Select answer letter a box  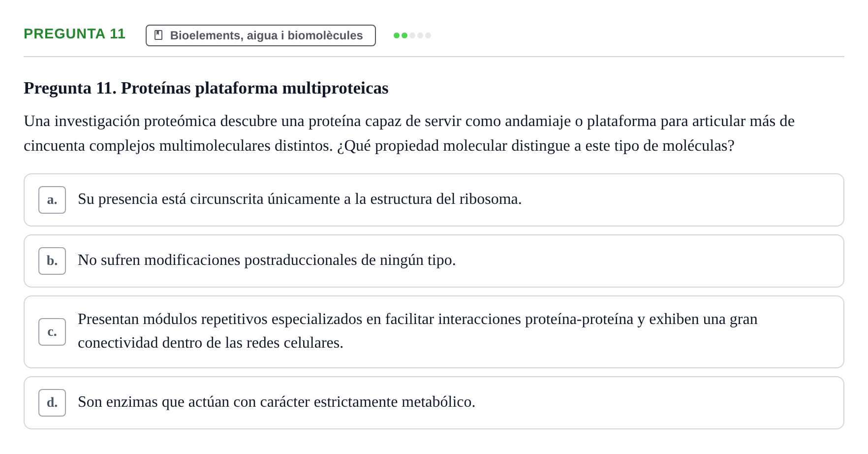point(52,200)
